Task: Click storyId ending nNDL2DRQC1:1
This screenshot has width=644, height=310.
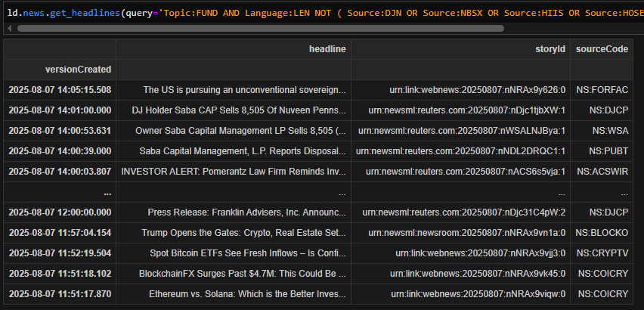Action: pyautogui.click(x=461, y=151)
